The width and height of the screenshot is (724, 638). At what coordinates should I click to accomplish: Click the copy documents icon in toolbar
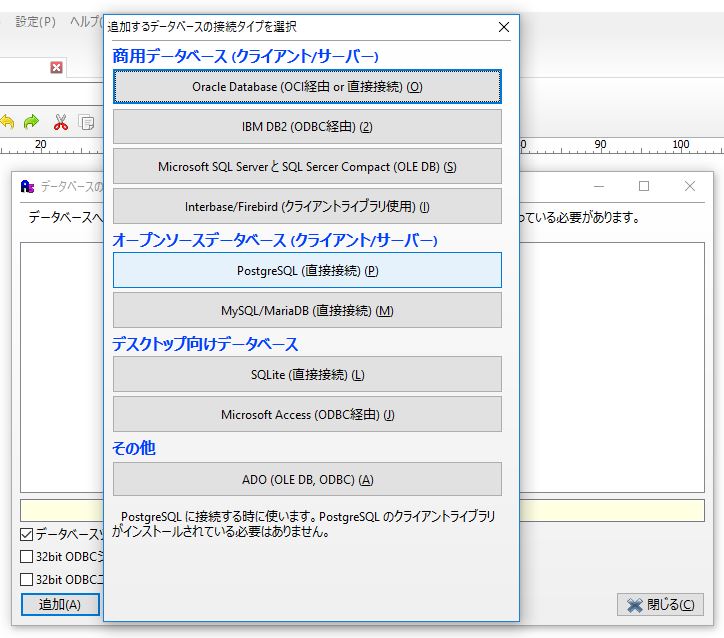(x=86, y=122)
